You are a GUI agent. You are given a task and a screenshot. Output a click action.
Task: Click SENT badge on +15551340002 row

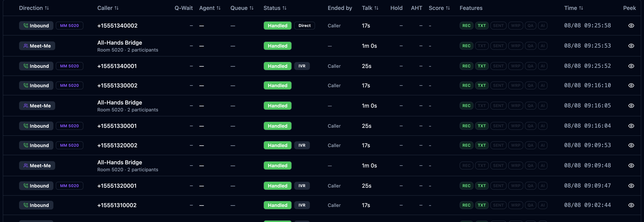tap(498, 26)
